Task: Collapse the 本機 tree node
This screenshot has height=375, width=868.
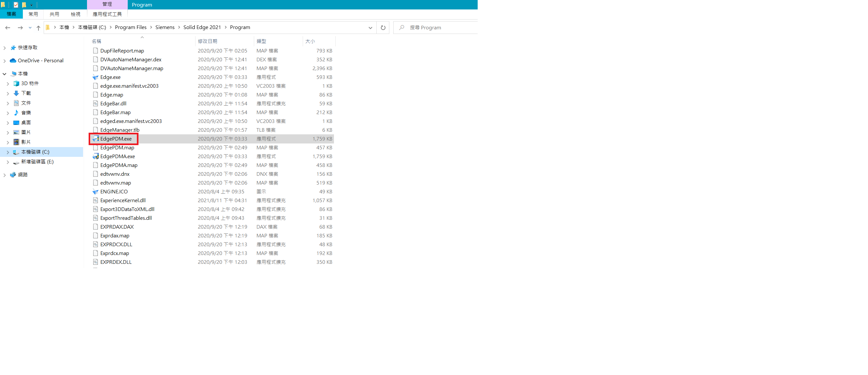Action: tap(4, 74)
